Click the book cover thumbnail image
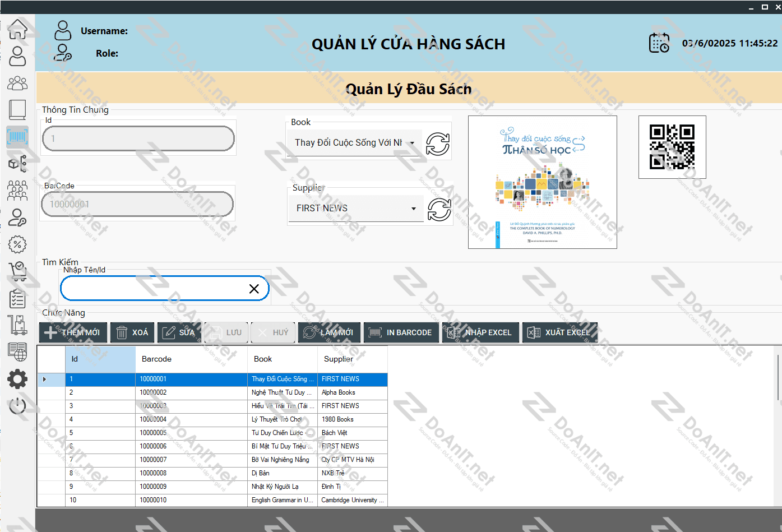 (542, 182)
